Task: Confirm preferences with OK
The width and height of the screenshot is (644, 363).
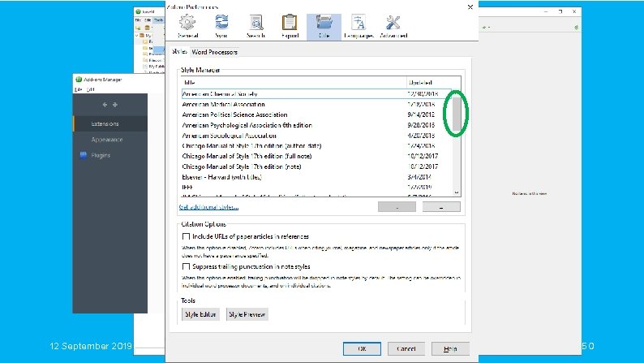Action: (362, 348)
